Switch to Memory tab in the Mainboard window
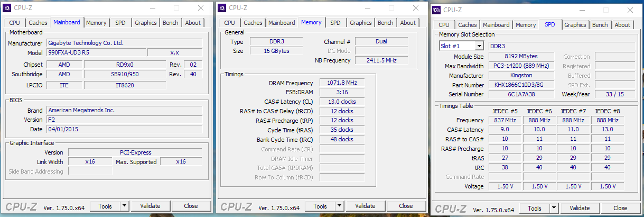Screen dimensions: 644x217 coord(96,23)
